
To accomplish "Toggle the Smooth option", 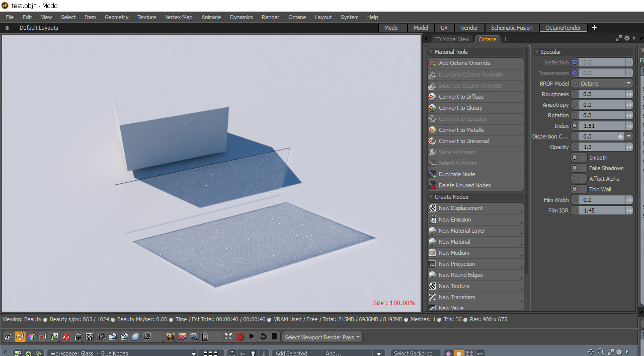I will (579, 158).
